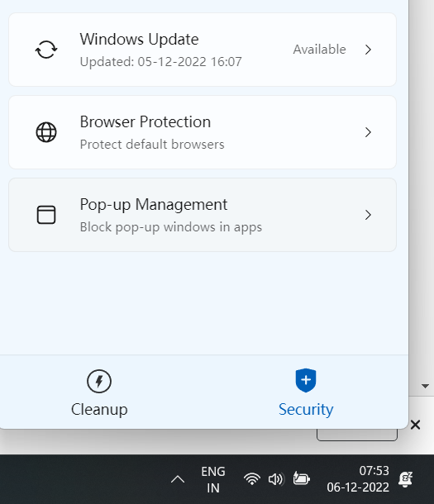Open the Browser Protection title
This screenshot has width=434, height=504.
145,122
